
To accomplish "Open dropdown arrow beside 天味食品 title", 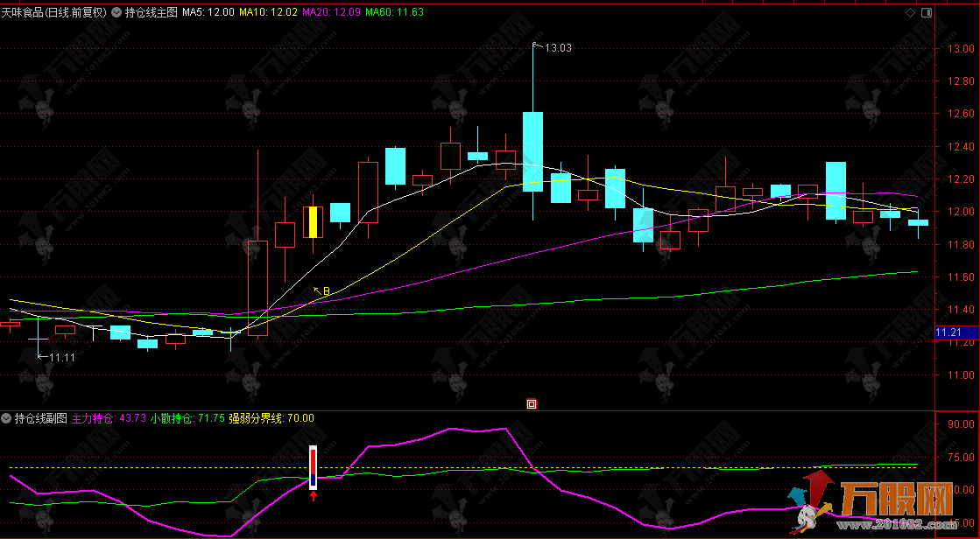I will click(x=116, y=12).
